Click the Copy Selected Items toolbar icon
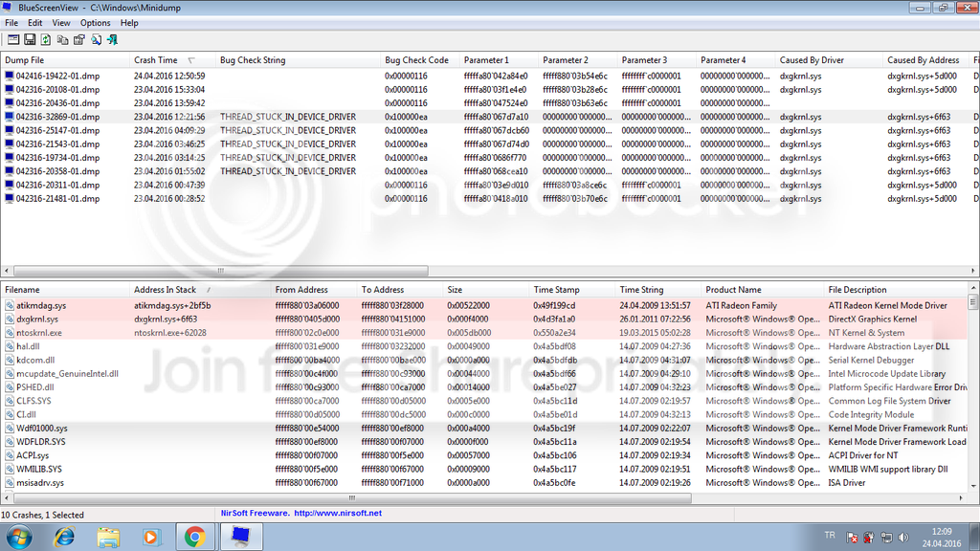Viewport: 980px width, 551px height. coord(62,39)
